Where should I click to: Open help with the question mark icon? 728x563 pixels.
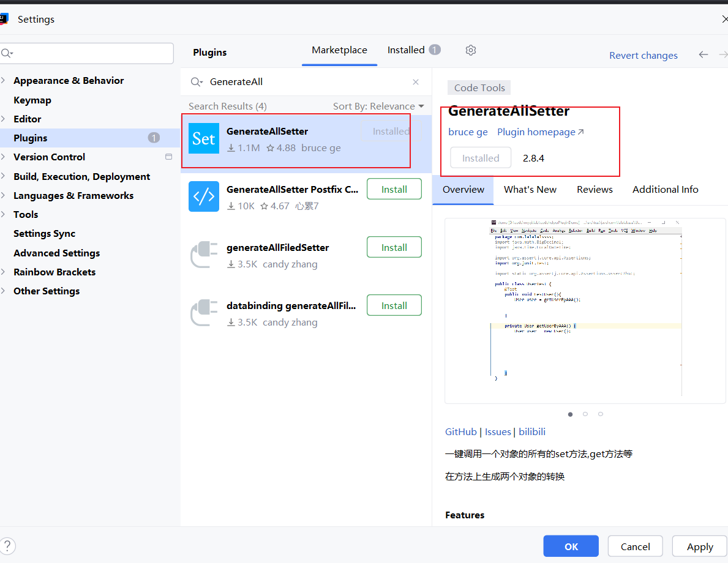pos(7,546)
